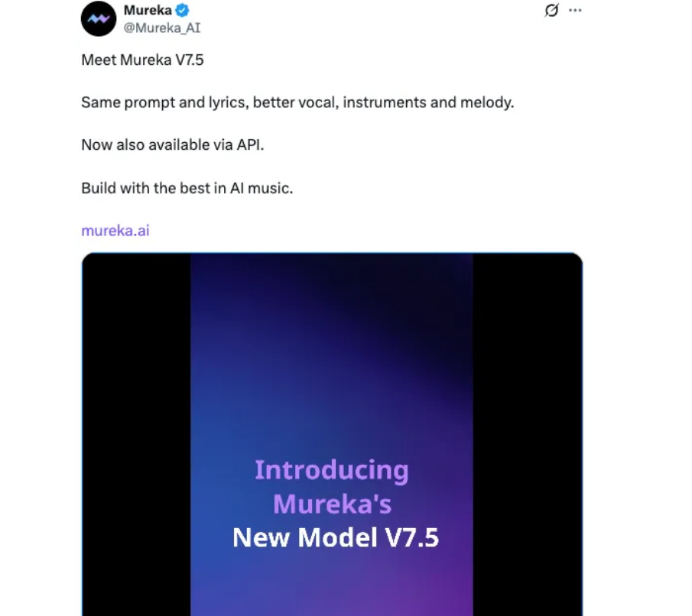Open the three-dot More options menu
Image resolution: width=692 pixels, height=616 pixels.
point(575,11)
